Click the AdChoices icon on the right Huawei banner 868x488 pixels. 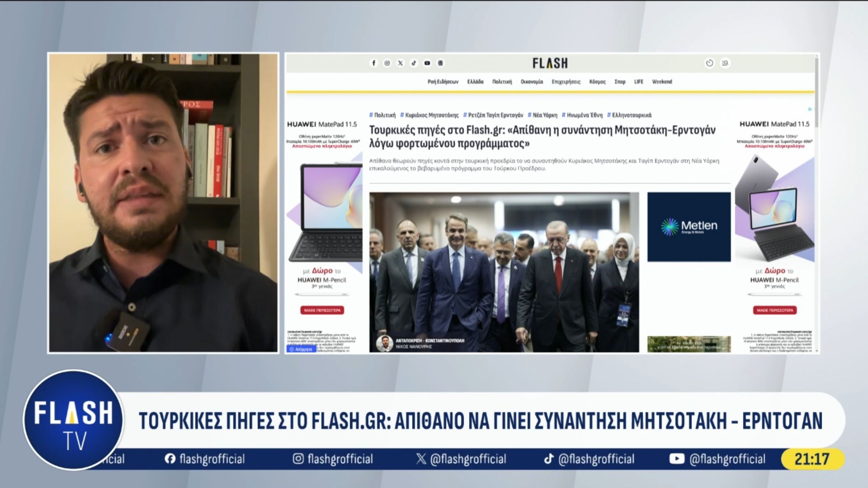pyautogui.click(x=810, y=109)
